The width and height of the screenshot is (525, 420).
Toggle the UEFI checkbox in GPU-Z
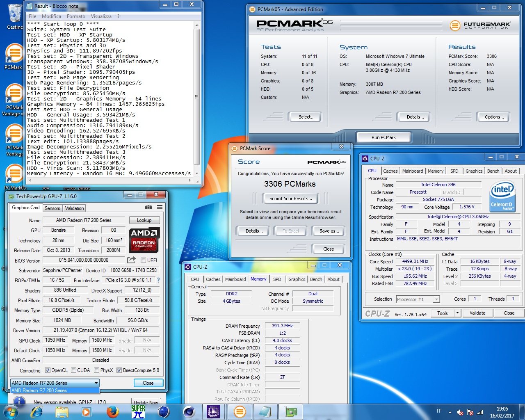[143, 260]
